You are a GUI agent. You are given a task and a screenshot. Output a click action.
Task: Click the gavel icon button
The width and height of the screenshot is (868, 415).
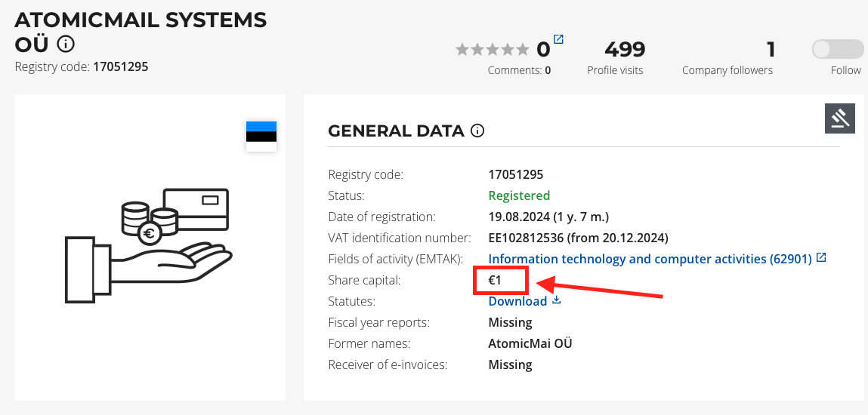[x=839, y=118]
